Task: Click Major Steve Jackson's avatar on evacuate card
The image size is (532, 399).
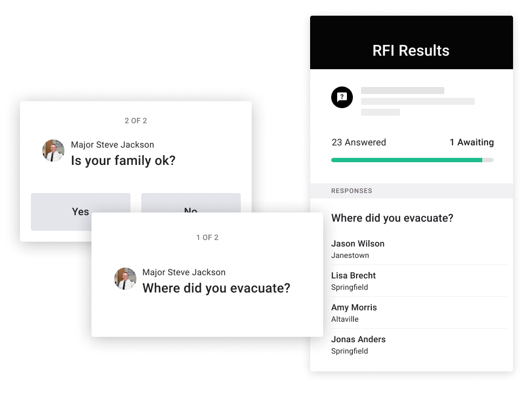Action: [125, 278]
